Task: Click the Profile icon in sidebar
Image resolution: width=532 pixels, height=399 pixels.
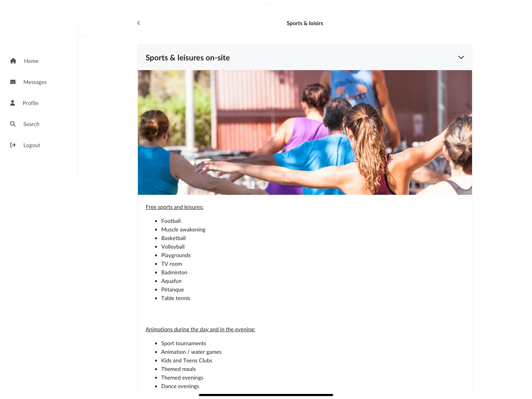Action: tap(13, 103)
